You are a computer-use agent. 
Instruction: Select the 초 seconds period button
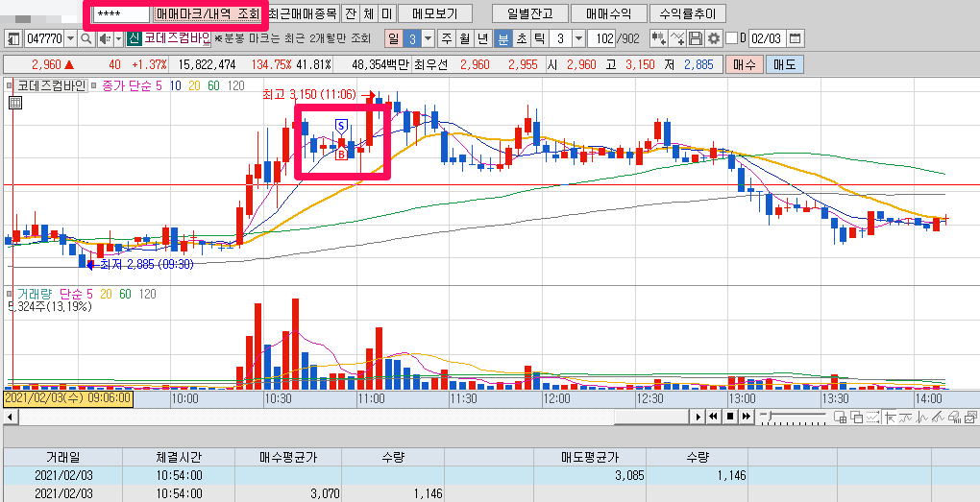pyautogui.click(x=521, y=38)
